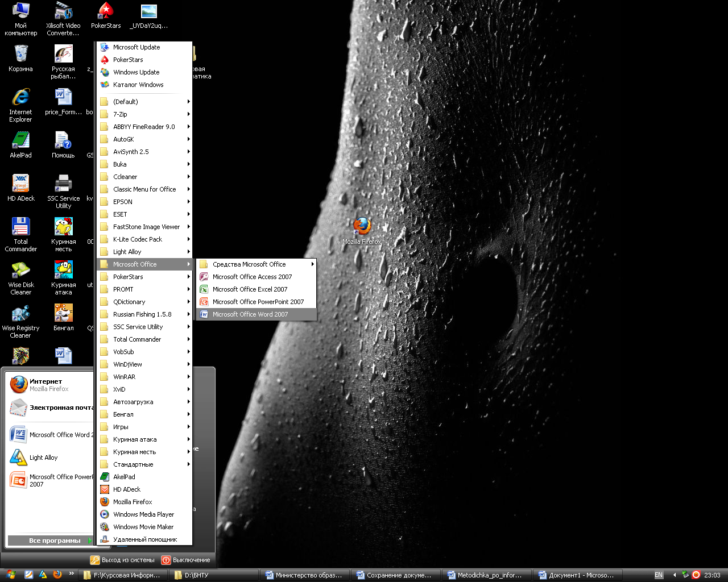Open Windows Movie Maker entry

coord(144,527)
